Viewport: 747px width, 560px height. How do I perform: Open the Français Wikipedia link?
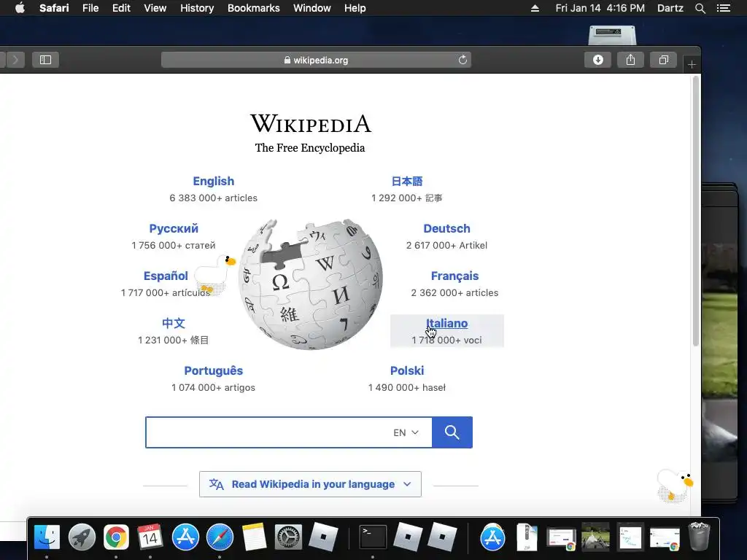coord(454,276)
